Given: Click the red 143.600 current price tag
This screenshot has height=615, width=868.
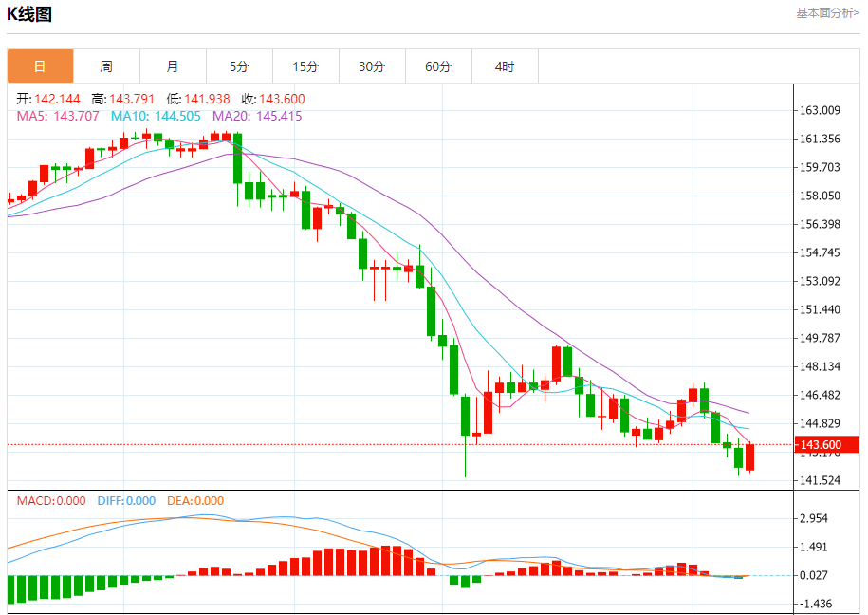Looking at the screenshot, I should click(827, 444).
